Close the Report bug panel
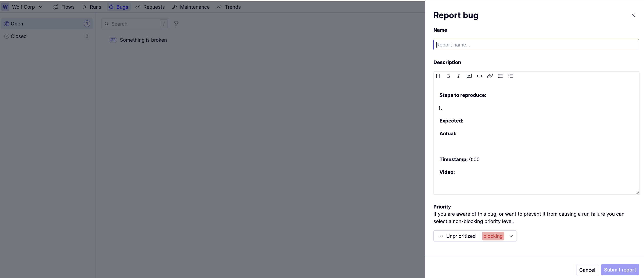The width and height of the screenshot is (644, 278). 633,15
